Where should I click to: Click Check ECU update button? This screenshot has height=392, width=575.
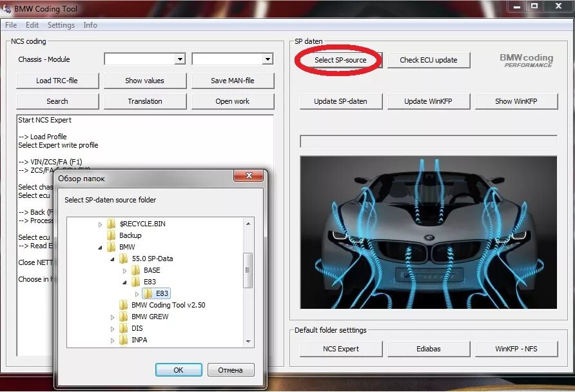point(428,60)
